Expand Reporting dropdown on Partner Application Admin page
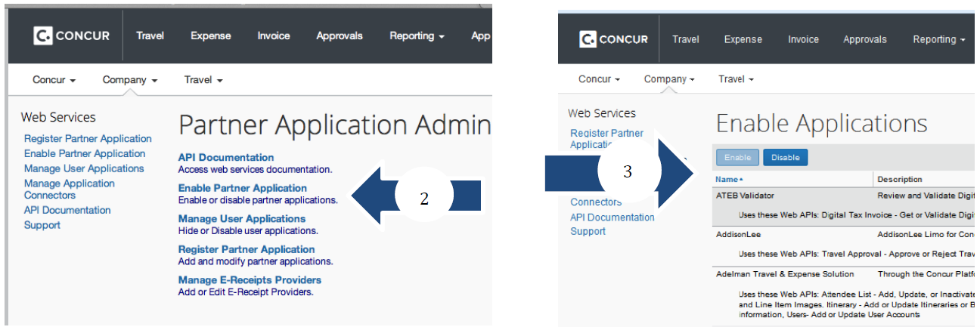980x330 pixels. [x=417, y=35]
